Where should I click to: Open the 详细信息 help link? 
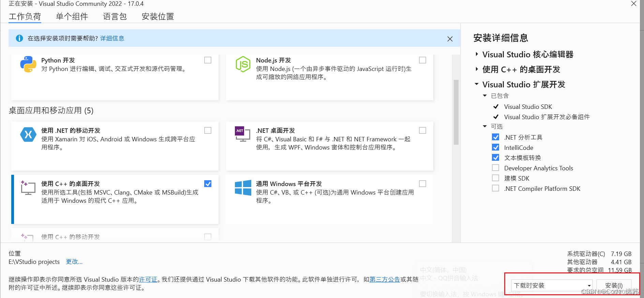112,38
